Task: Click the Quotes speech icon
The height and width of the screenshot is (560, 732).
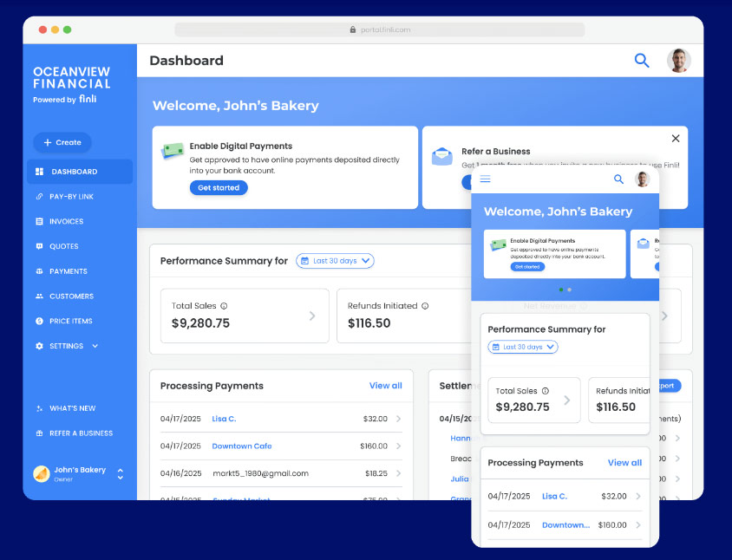Action: 39,246
